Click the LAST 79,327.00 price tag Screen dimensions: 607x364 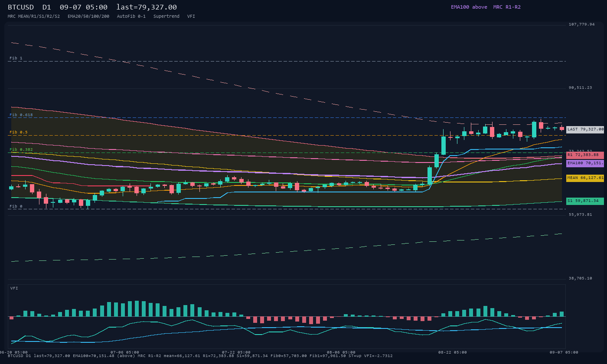pos(585,129)
